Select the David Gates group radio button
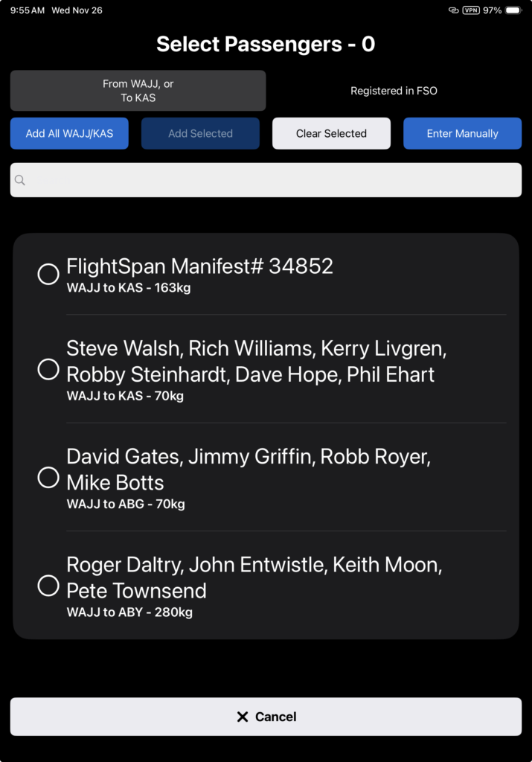The width and height of the screenshot is (532, 762). (x=48, y=478)
